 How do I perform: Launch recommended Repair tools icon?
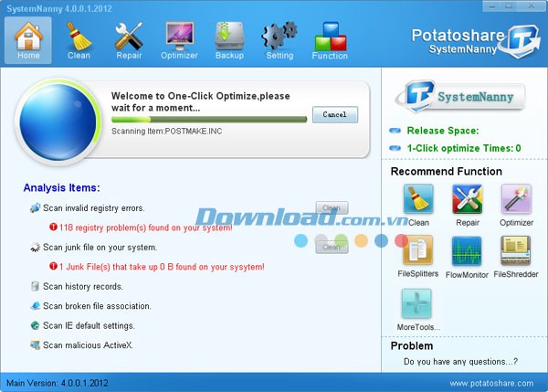468,198
